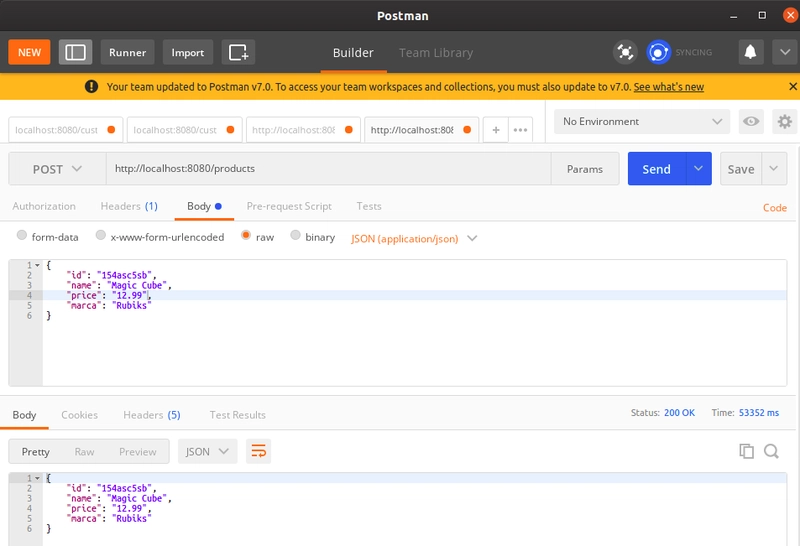The width and height of the screenshot is (800, 546).
Task: Click the interceptor satellite icon
Action: coord(625,52)
